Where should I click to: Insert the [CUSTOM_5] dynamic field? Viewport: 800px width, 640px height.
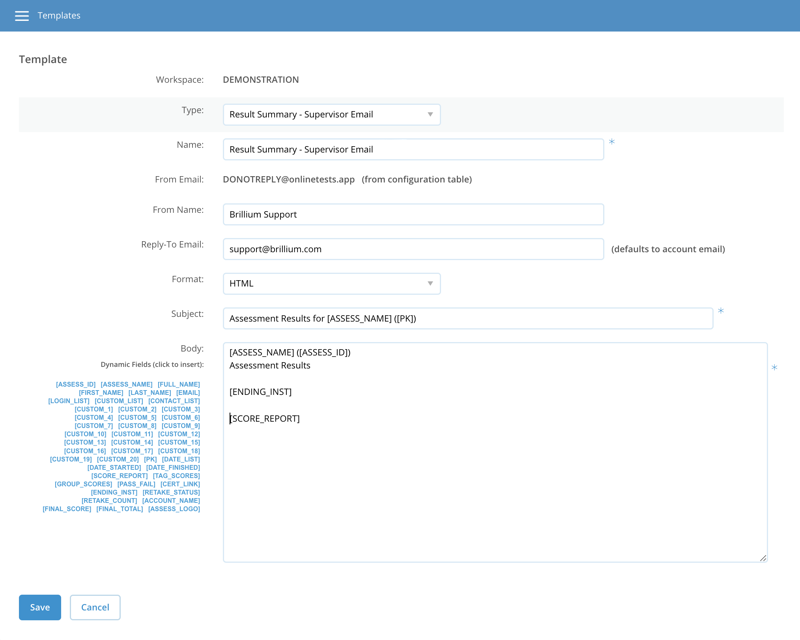137,417
